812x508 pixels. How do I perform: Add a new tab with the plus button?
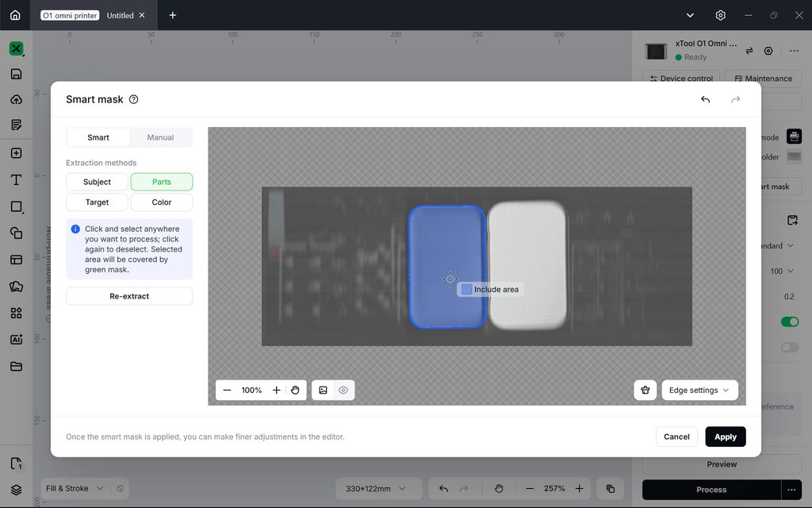click(x=172, y=15)
